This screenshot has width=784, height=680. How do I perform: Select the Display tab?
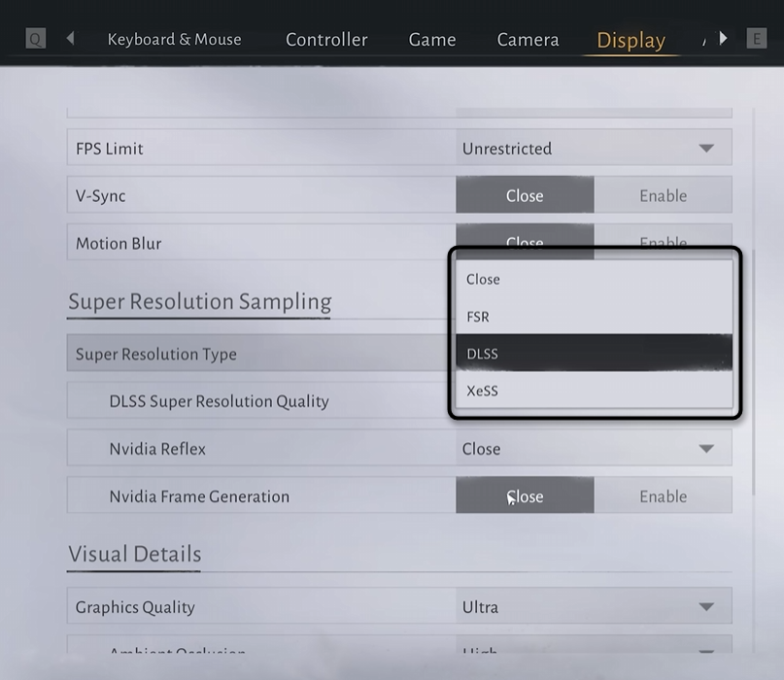tap(631, 40)
